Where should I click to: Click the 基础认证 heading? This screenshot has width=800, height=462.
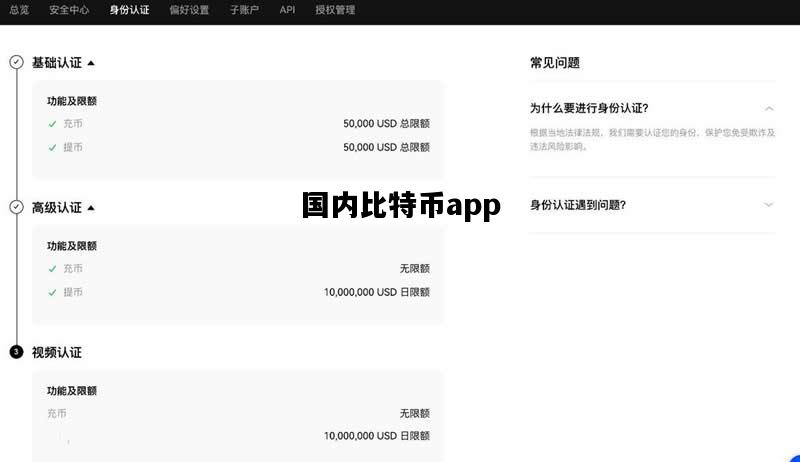57,63
